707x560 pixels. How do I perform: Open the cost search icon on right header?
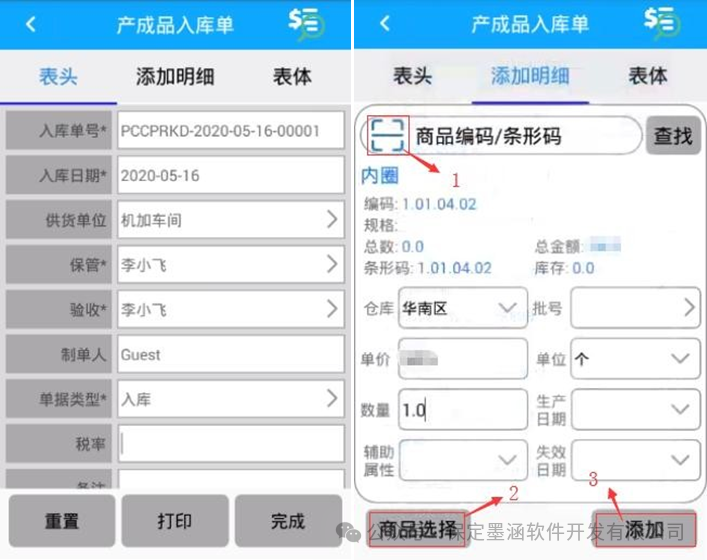[x=661, y=23]
